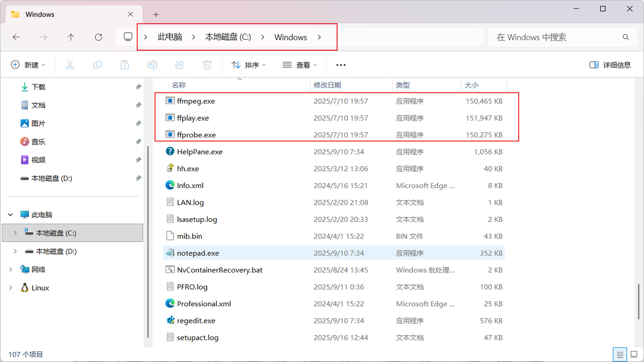644x362 pixels.
Task: Click the Cut scissors icon in toolbar
Action: pos(70,65)
